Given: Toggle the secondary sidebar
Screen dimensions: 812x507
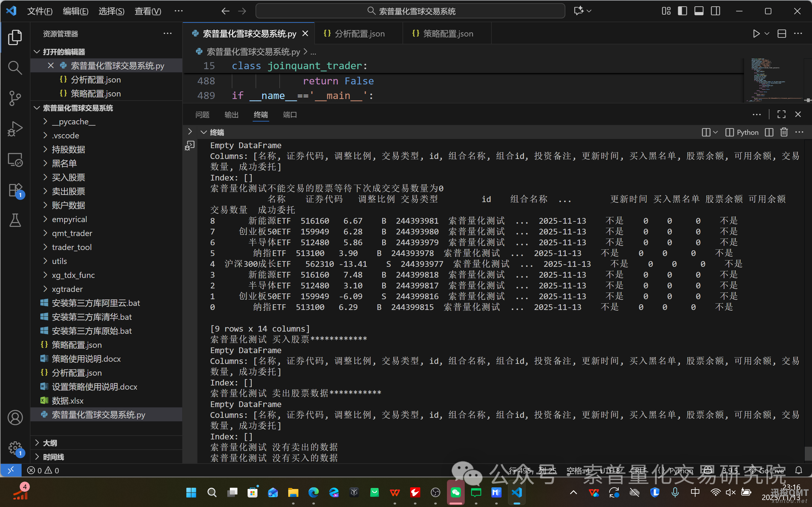Looking at the screenshot, I should point(715,11).
